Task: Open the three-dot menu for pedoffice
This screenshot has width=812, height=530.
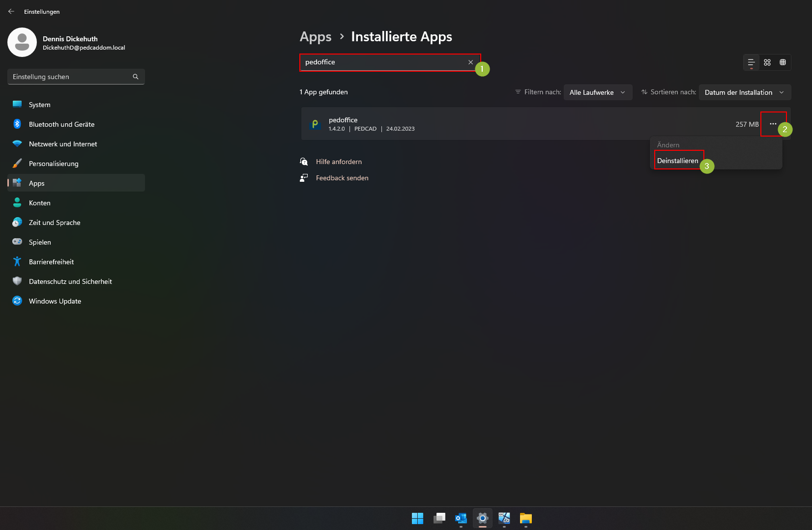Action: point(773,124)
